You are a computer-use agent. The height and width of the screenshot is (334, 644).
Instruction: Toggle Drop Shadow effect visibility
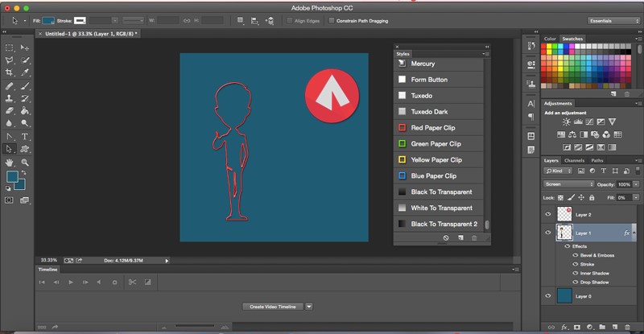coord(576,282)
